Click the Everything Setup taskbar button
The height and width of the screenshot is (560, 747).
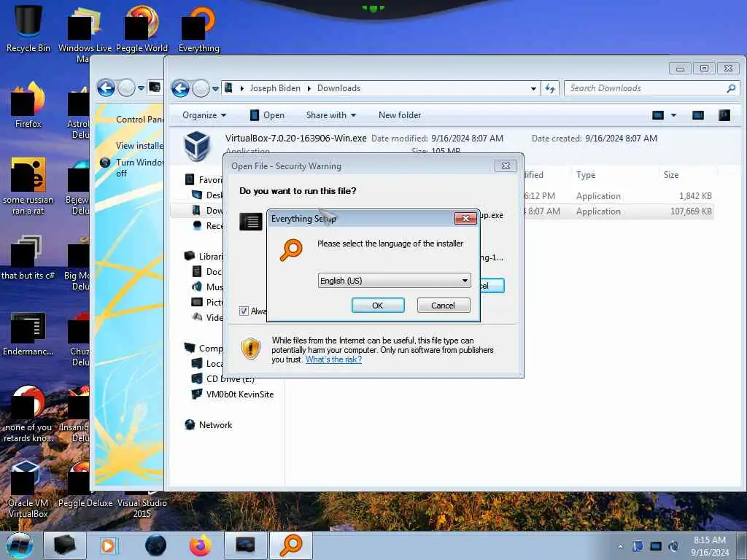pos(291,545)
